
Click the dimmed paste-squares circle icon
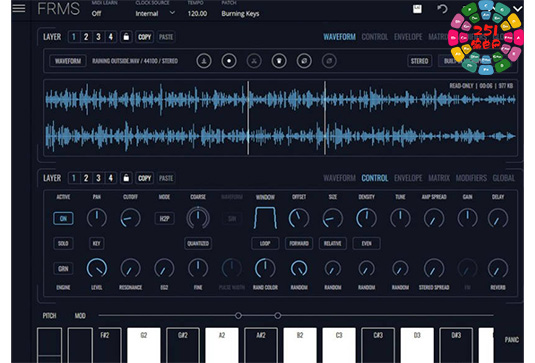tap(329, 61)
